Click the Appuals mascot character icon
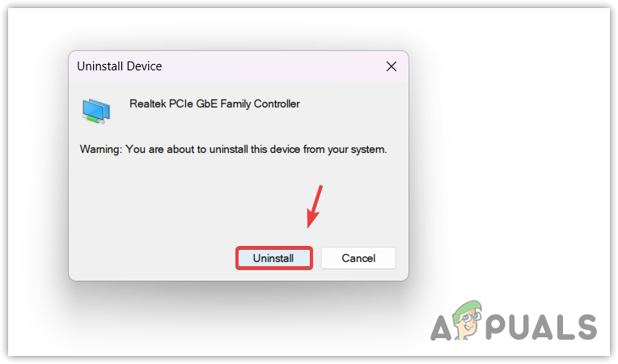This screenshot has height=364, width=618. 468,319
